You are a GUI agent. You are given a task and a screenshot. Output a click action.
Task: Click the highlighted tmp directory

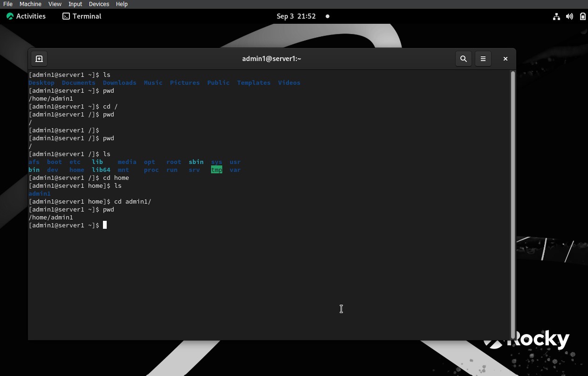pyautogui.click(x=217, y=170)
